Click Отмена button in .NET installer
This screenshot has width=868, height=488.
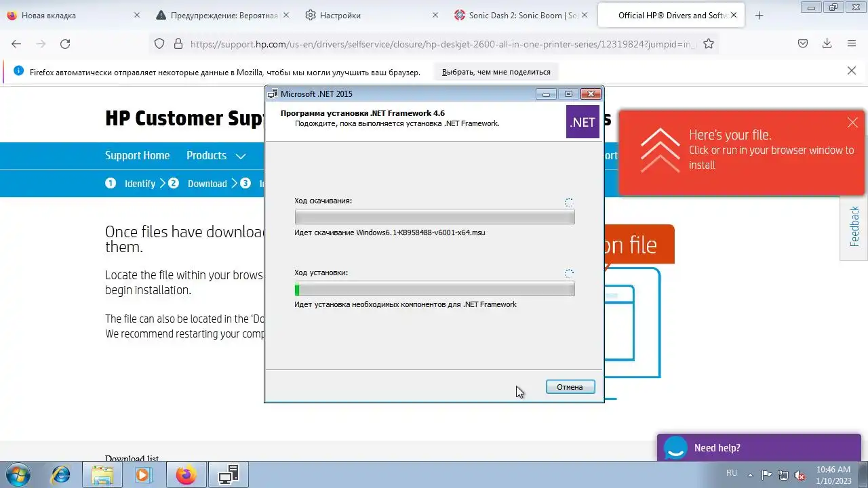(570, 387)
